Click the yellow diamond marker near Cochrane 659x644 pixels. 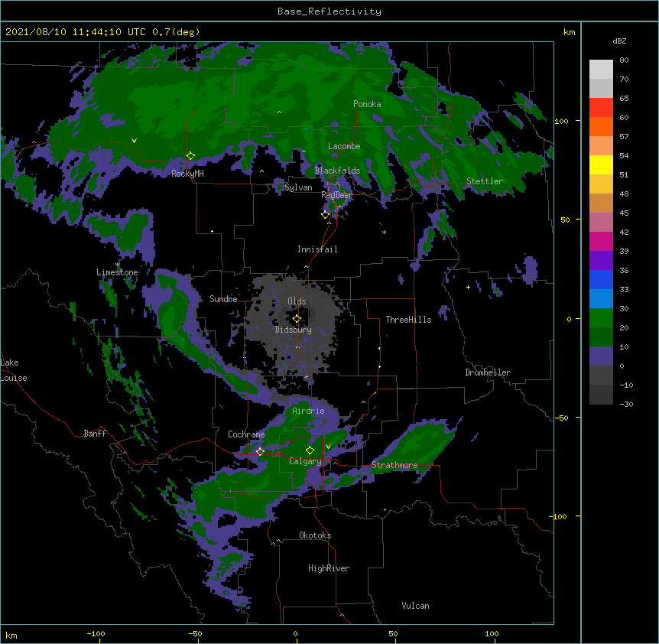click(260, 451)
